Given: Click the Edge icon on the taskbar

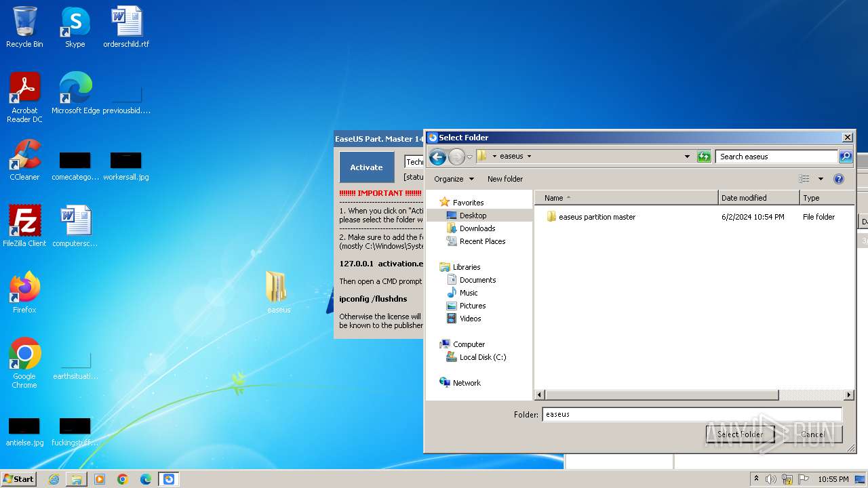Looking at the screenshot, I should [x=146, y=479].
